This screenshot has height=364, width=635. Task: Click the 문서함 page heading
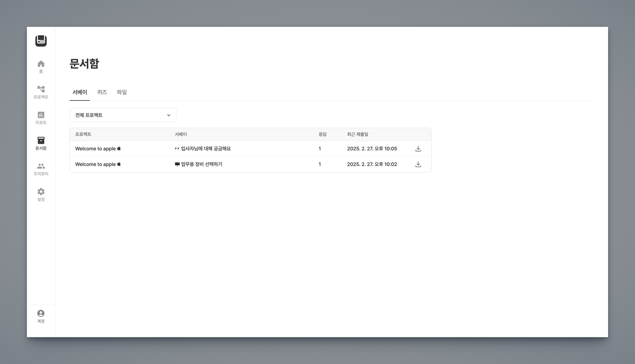tap(84, 64)
